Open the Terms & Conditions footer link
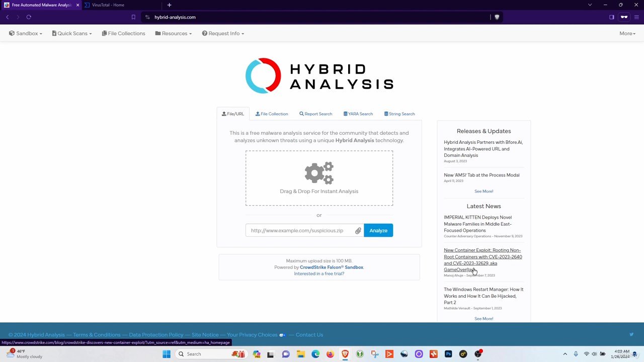Image resolution: width=644 pixels, height=362 pixels. coord(97,335)
